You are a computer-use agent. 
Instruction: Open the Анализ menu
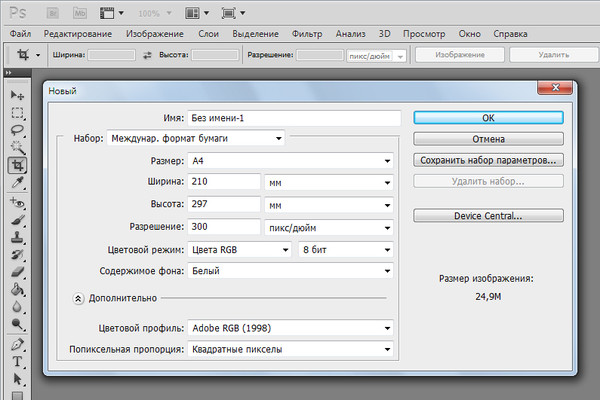point(351,34)
